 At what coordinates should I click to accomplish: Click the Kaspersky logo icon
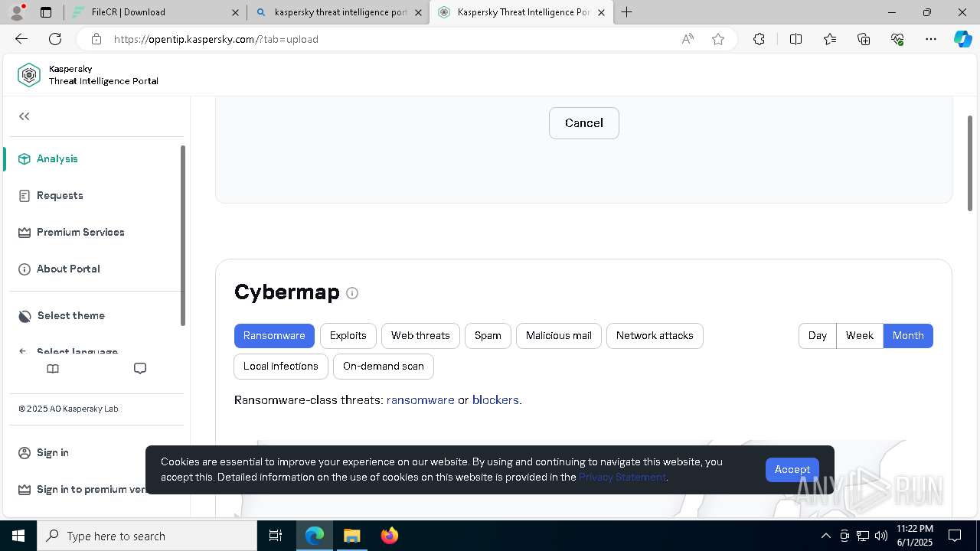click(29, 75)
